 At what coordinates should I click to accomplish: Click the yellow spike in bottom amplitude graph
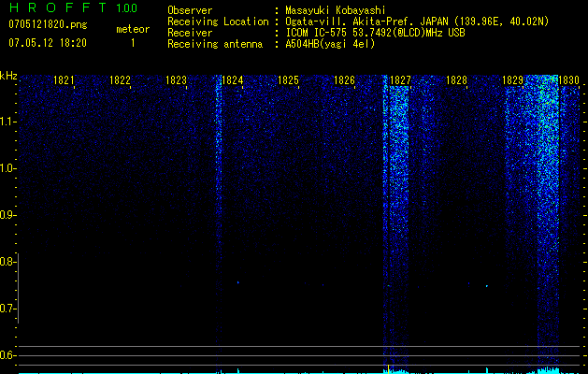tap(389, 368)
